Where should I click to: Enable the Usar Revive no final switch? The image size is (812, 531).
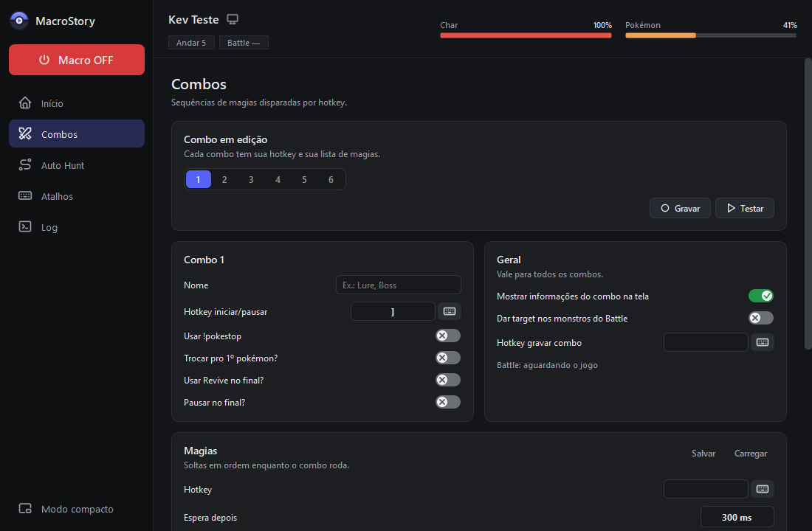448,381
